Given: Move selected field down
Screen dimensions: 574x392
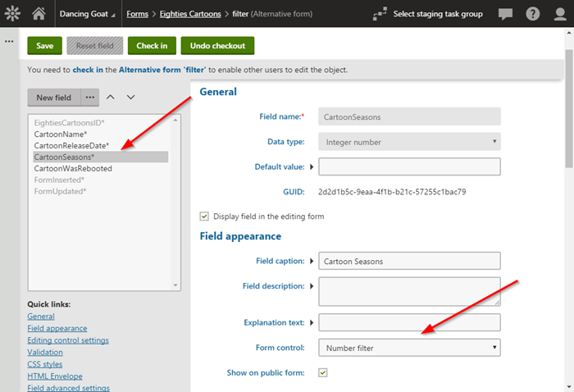Looking at the screenshot, I should pos(130,97).
